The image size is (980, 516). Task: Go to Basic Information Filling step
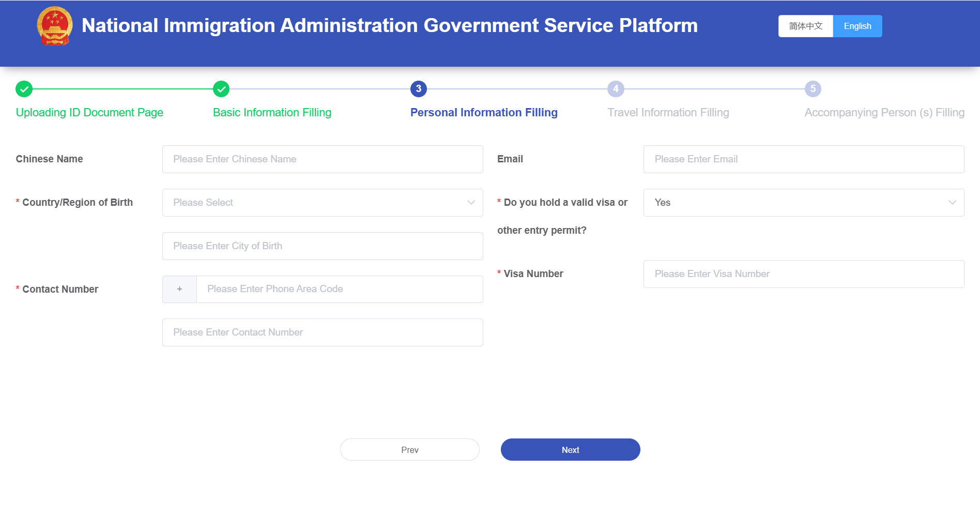[272, 113]
